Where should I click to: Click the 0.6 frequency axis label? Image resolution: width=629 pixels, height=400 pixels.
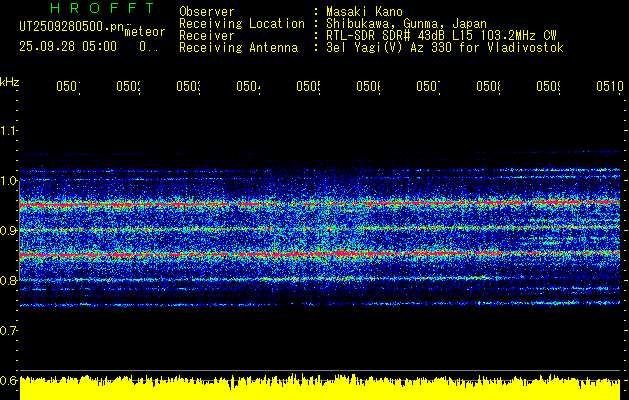pos(8,380)
